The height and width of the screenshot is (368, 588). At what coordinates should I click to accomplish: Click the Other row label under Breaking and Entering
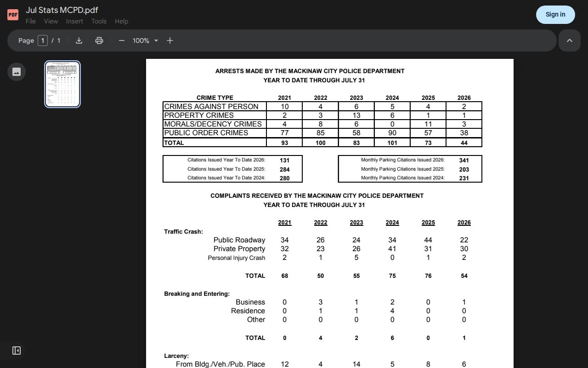click(x=256, y=320)
